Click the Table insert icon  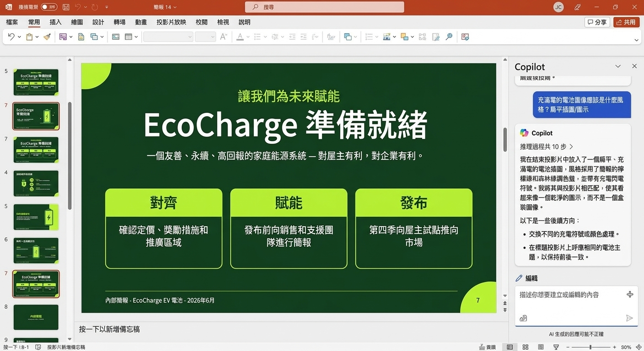pos(129,37)
